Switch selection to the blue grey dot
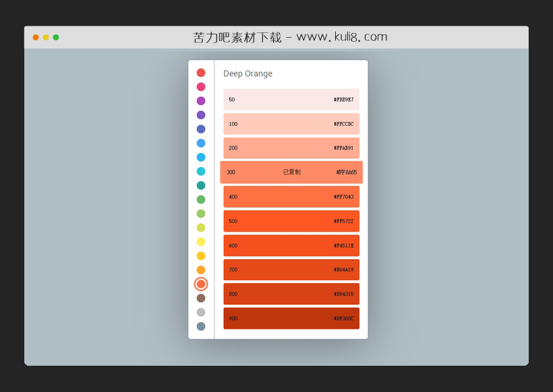This screenshot has width=553, height=392. pyautogui.click(x=201, y=326)
